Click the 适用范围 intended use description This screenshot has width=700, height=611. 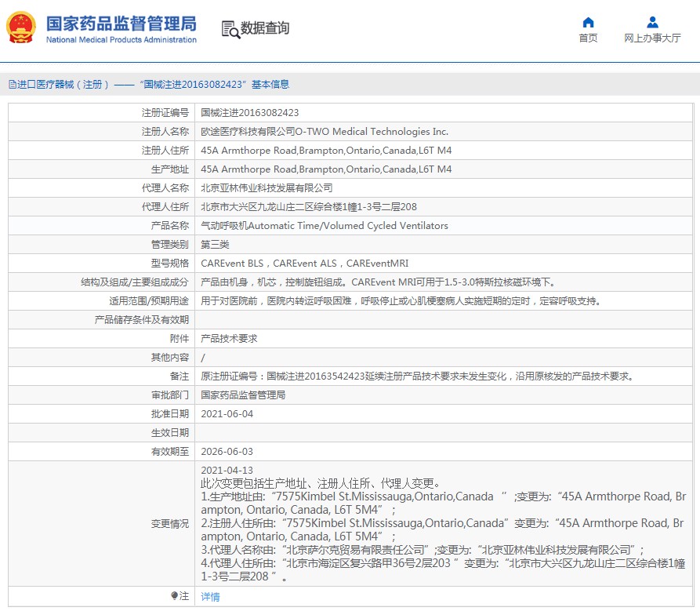coord(401,300)
